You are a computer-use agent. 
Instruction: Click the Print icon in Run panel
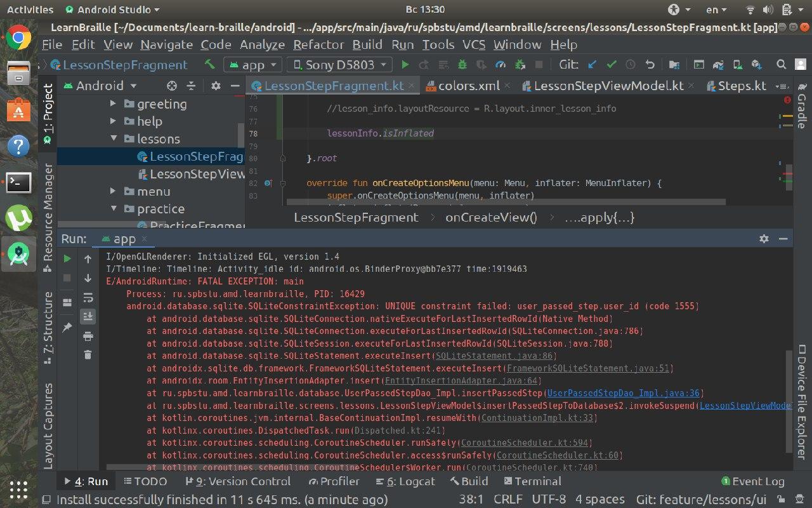tap(88, 335)
